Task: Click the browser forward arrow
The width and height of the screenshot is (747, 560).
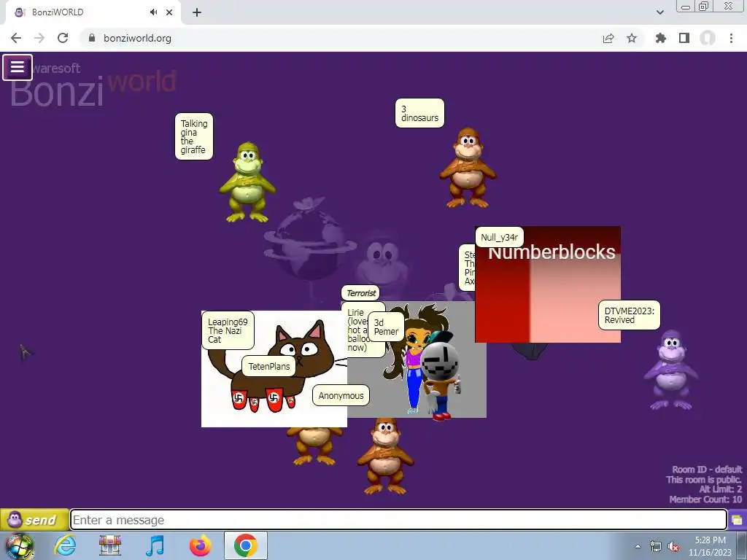Action: click(x=39, y=38)
